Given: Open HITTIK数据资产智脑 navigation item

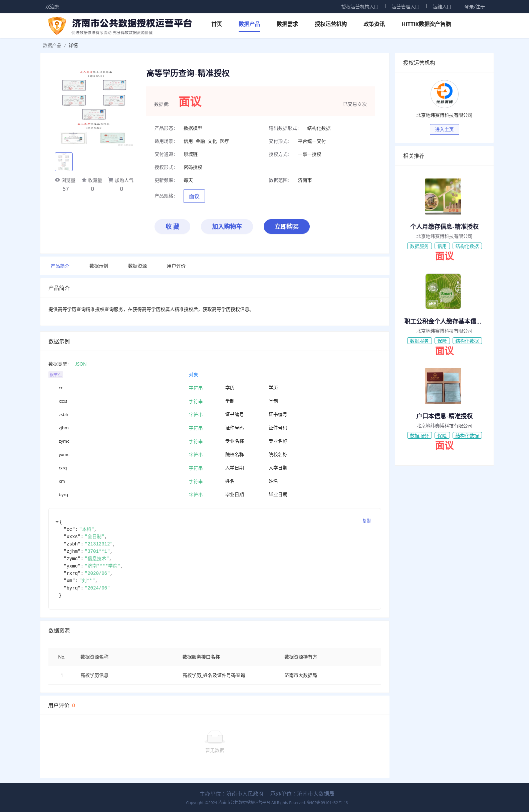Looking at the screenshot, I should [x=426, y=24].
